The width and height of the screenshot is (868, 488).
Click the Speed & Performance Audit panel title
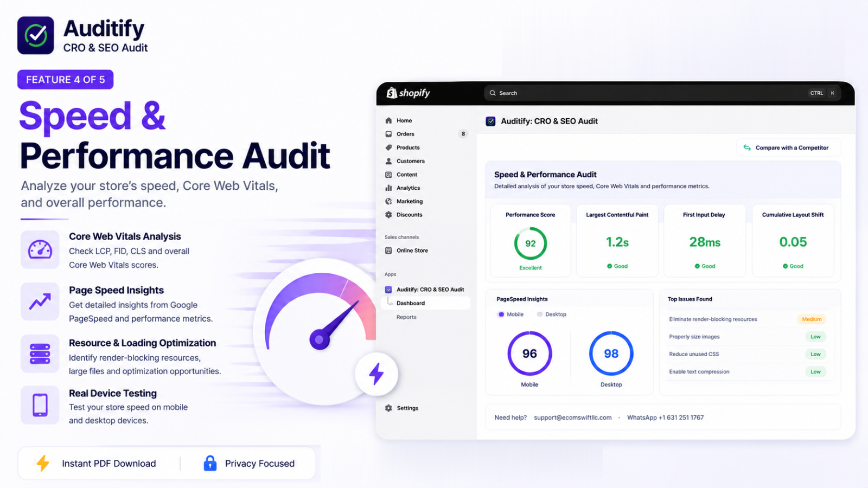click(545, 175)
